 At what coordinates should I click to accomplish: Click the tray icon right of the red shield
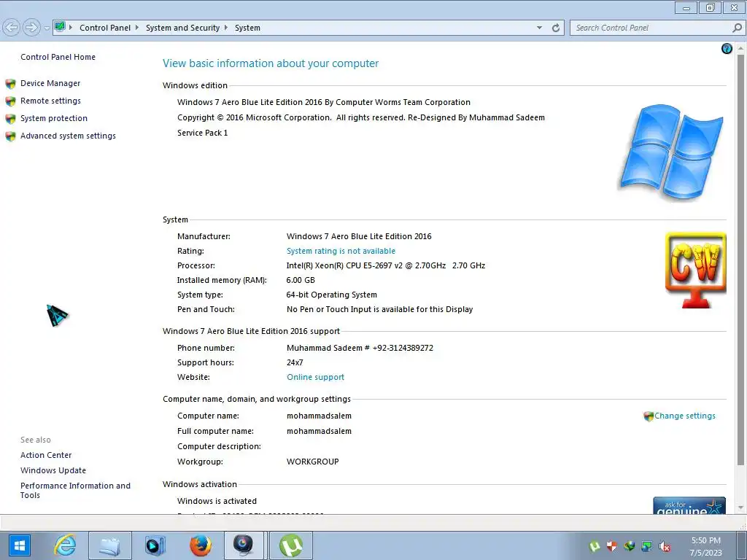click(630, 546)
